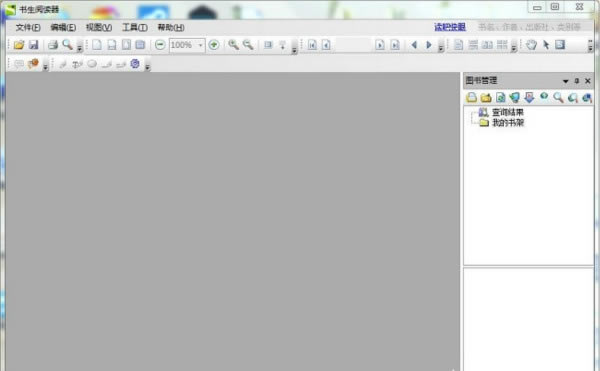
Task: Click the green plus zoom-in button
Action: [x=214, y=45]
